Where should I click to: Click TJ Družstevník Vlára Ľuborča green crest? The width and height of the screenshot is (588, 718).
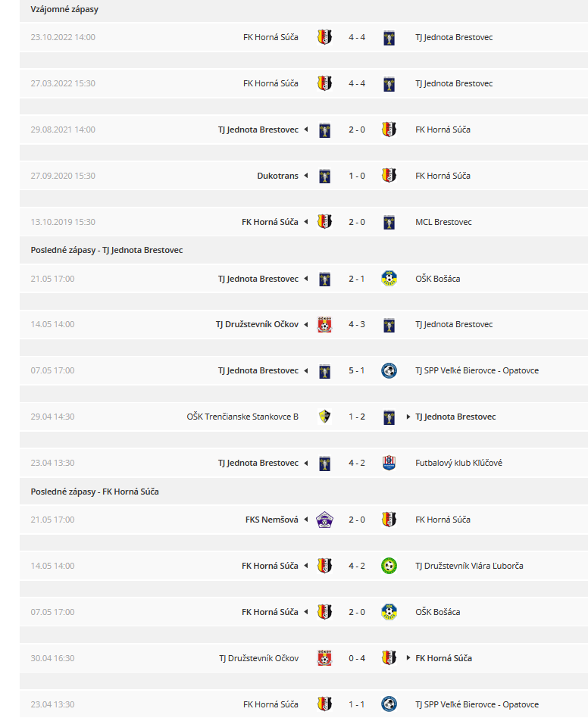point(389,566)
